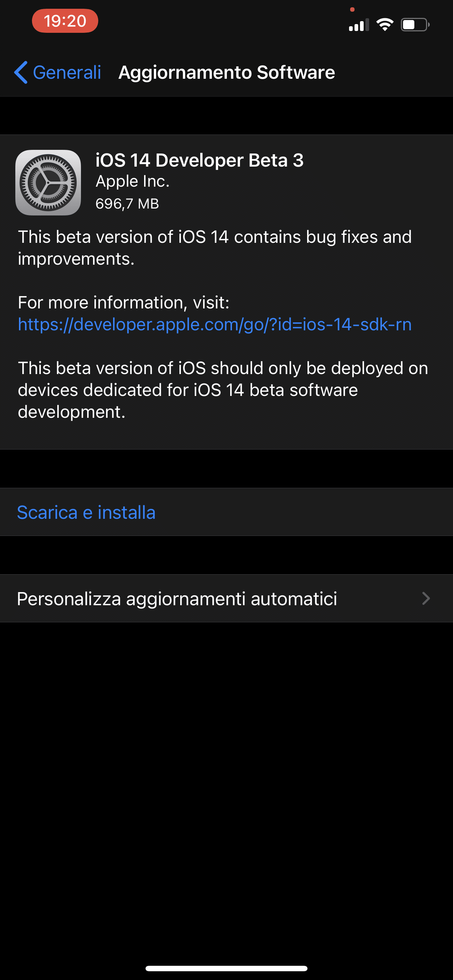The height and width of the screenshot is (980, 453).
Task: Tap the Aggiornamento Software title
Action: coord(227,72)
